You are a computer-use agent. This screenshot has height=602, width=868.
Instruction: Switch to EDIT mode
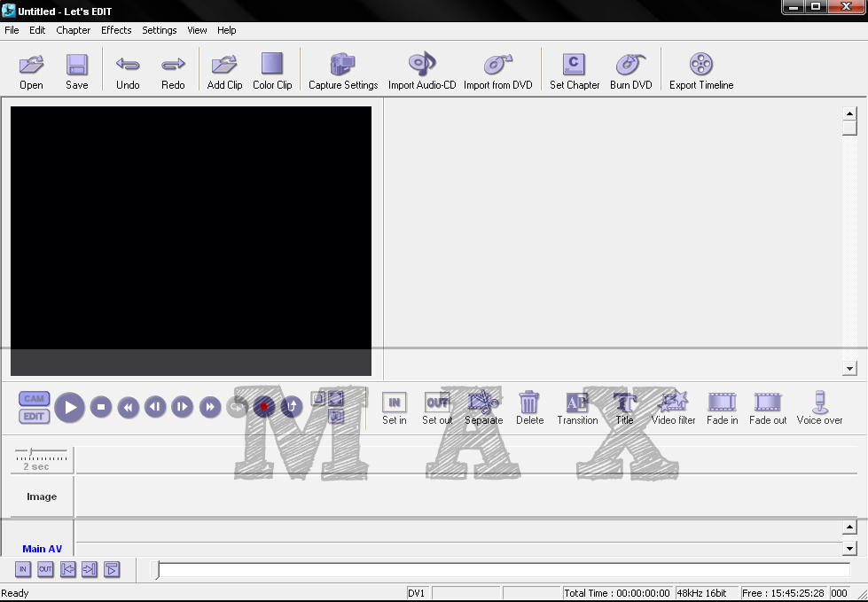click(34, 416)
